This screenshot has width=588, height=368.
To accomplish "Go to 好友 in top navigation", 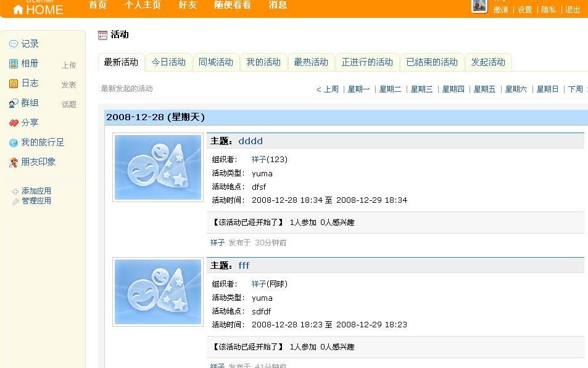I will point(188,5).
